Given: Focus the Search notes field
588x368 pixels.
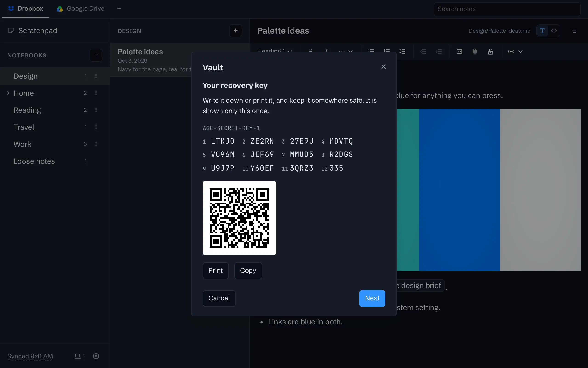Looking at the screenshot, I should (507, 9).
